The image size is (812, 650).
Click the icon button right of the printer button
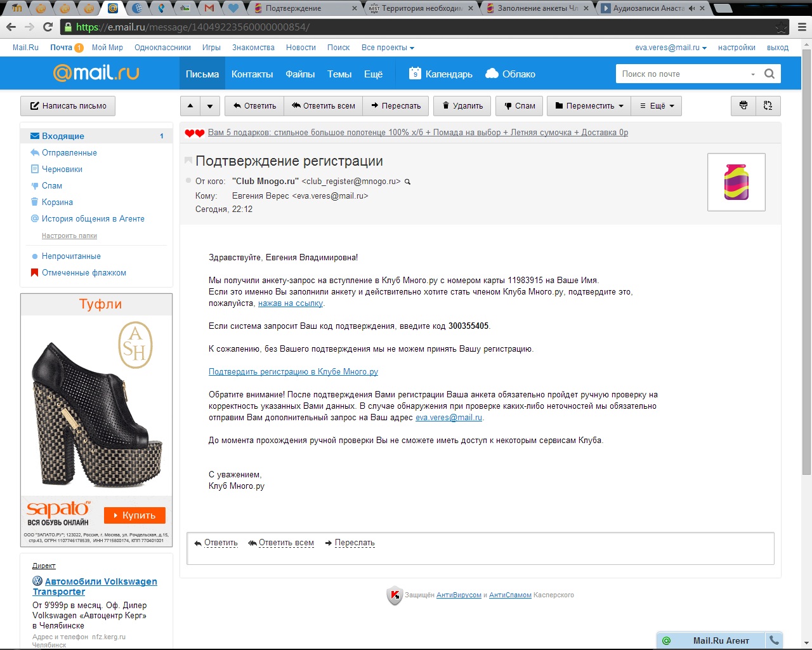[x=768, y=106]
